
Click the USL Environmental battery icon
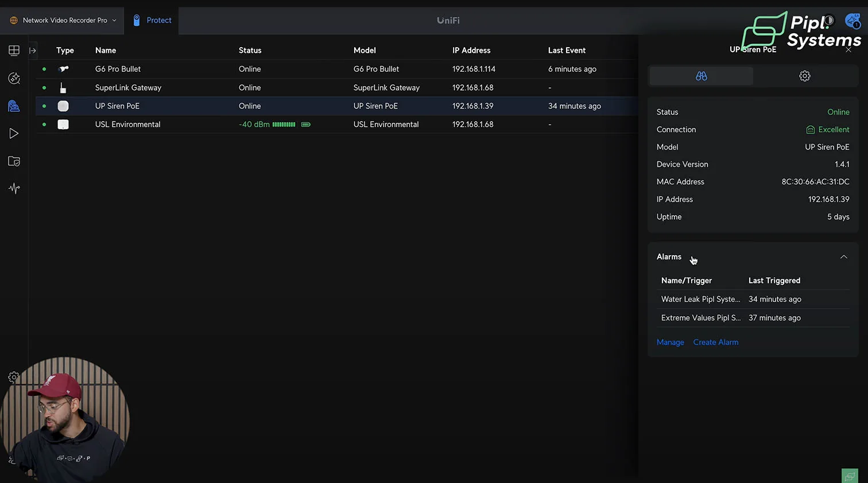coord(306,124)
